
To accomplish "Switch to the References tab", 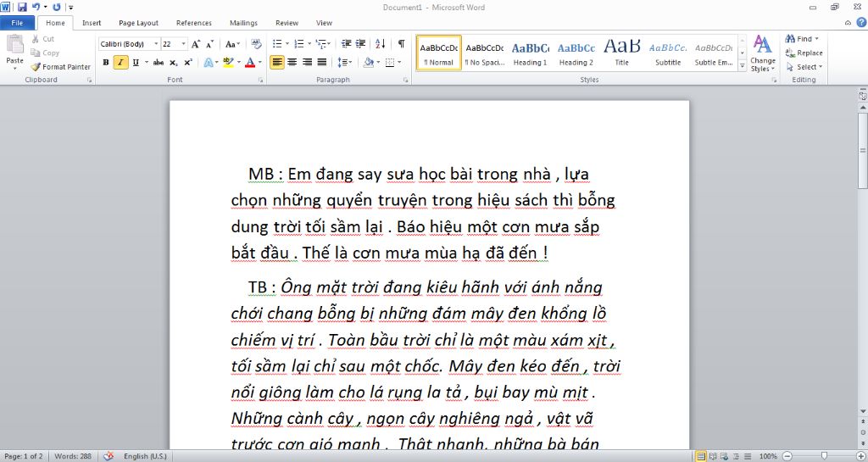I will tap(194, 23).
